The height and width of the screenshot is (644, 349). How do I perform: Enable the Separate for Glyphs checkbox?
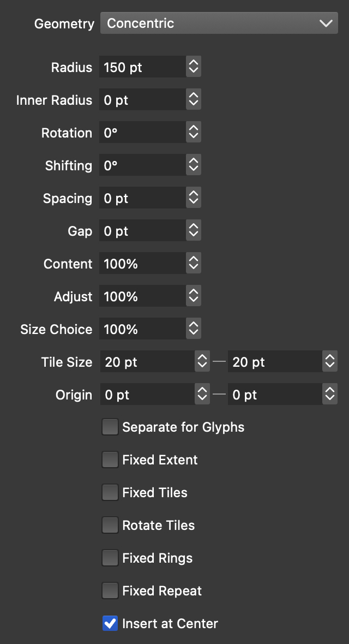coord(110,427)
